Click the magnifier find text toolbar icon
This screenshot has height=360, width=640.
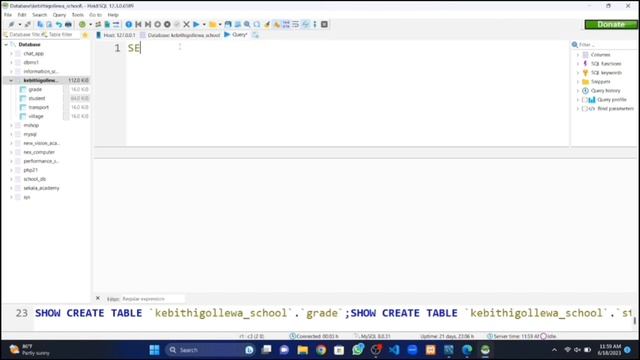pyautogui.click(x=247, y=24)
